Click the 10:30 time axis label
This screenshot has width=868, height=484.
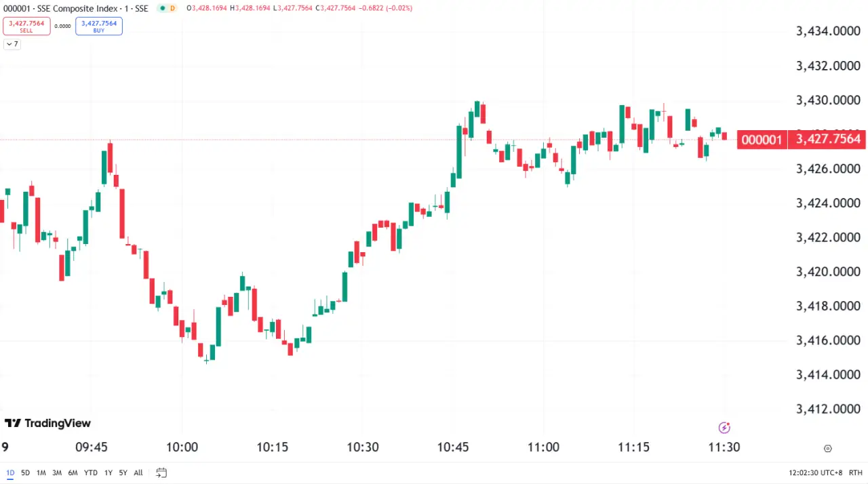click(363, 447)
